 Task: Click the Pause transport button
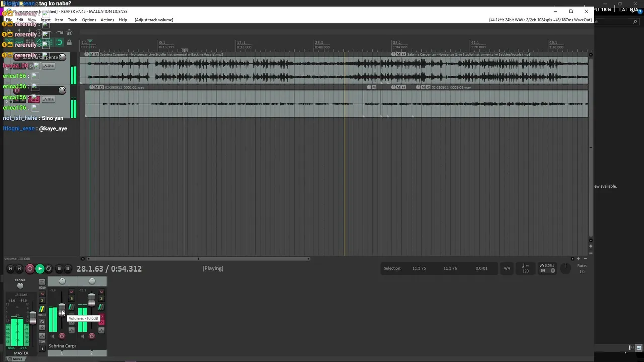[x=68, y=269]
